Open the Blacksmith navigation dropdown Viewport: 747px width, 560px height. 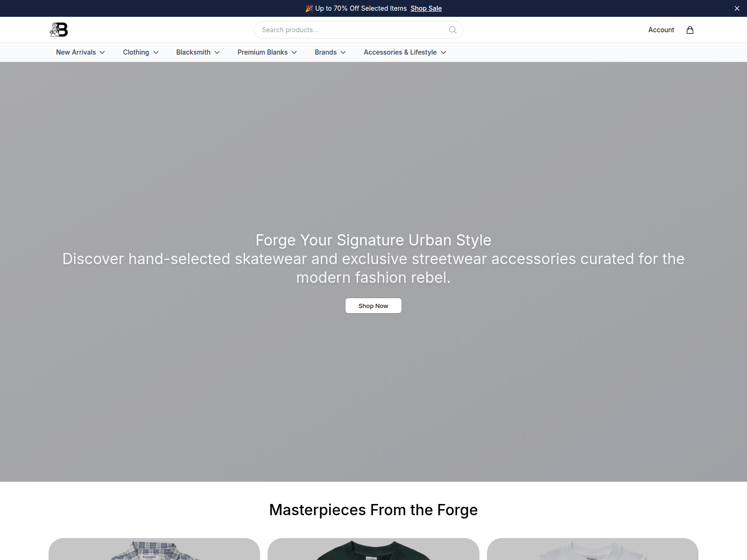197,52
